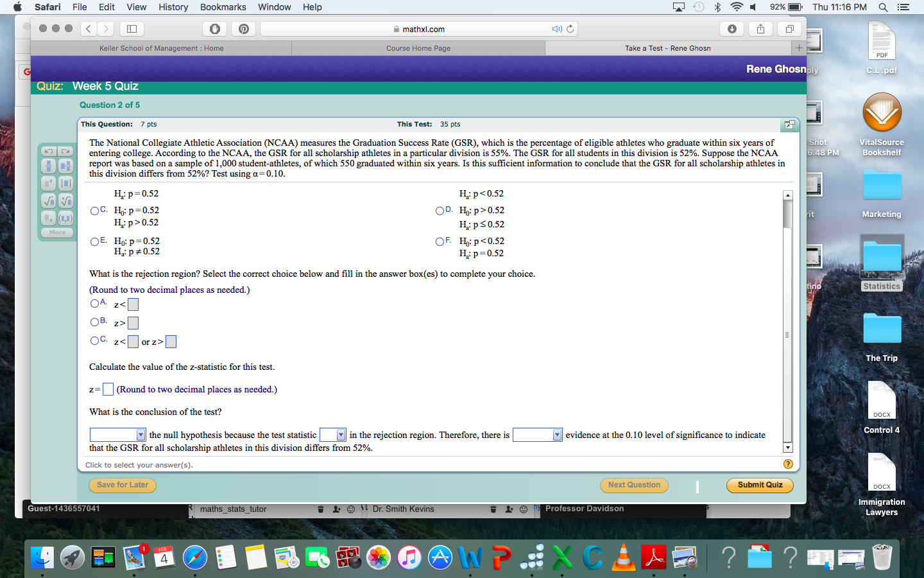Viewport: 924px width, 578px height.
Task: Show all Safari tabs
Action: tap(790, 29)
